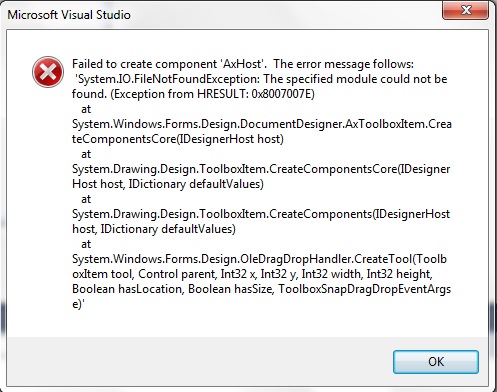Click the OleDragDropHandler.CreateTool stack trace line
The image size is (497, 392).
coord(259,259)
